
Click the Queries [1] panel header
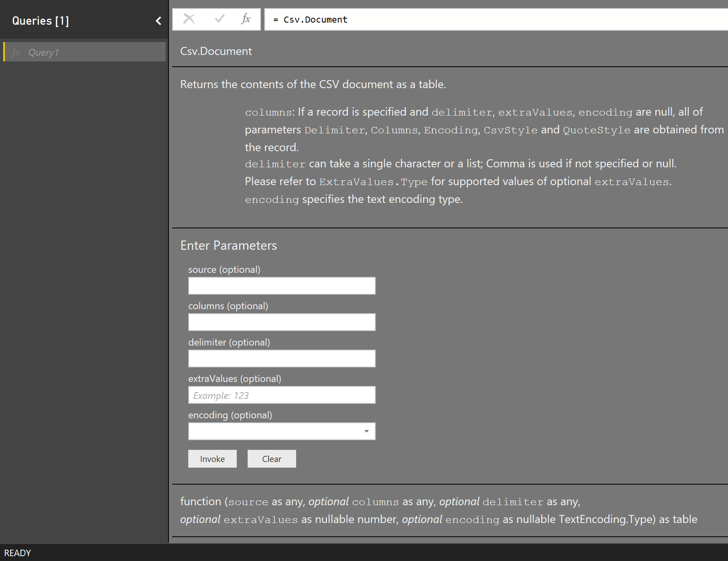pyautogui.click(x=41, y=21)
